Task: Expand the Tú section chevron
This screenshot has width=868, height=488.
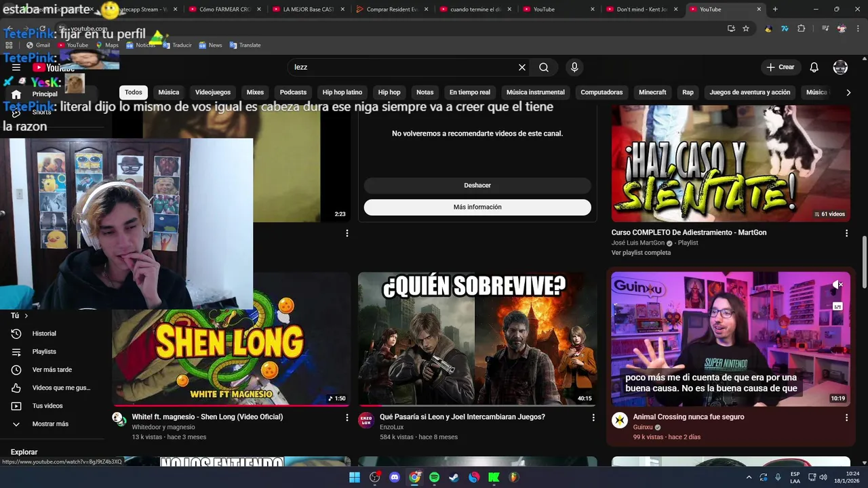Action: [26, 316]
